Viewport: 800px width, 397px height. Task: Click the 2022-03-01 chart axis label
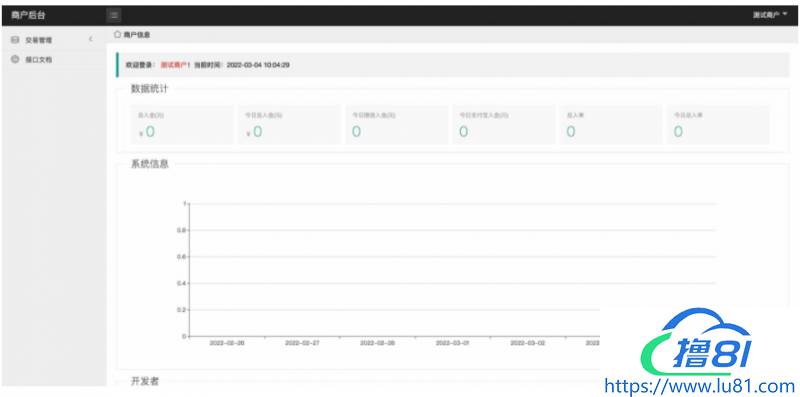(452, 343)
